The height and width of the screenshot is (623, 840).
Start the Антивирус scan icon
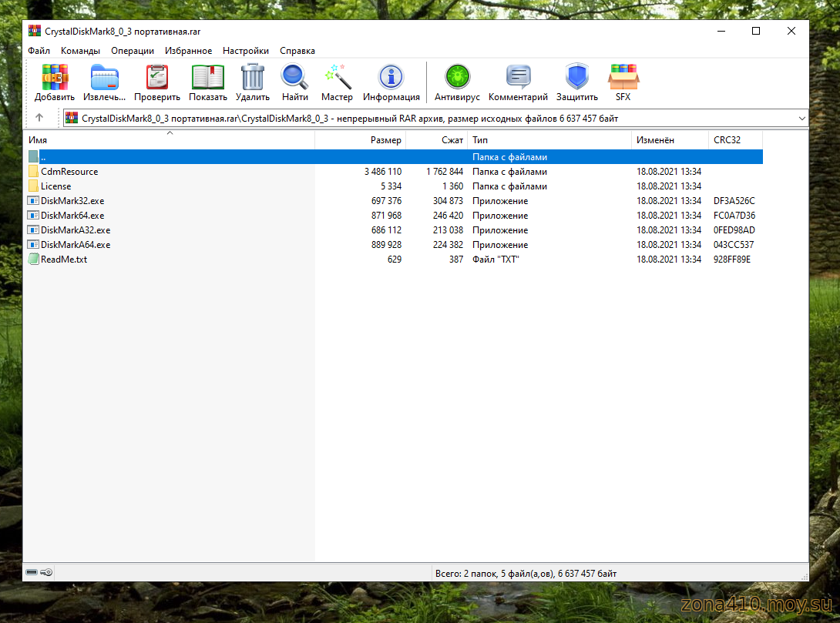point(457,78)
